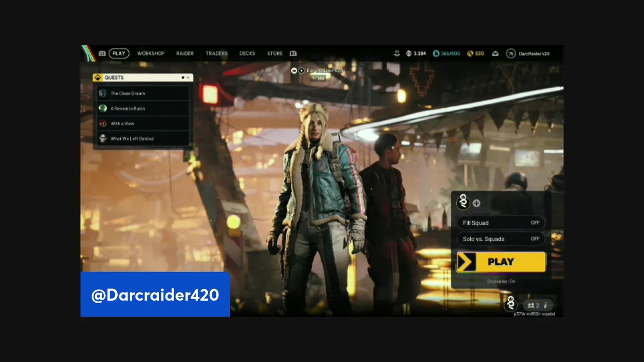
Task: Click the yellow Quests diamond icon
Action: (98, 77)
